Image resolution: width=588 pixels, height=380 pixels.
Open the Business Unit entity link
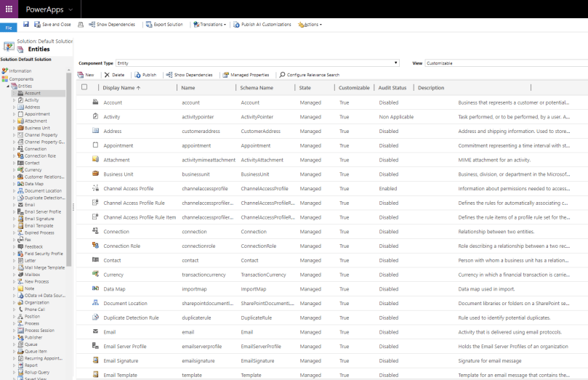(x=118, y=174)
